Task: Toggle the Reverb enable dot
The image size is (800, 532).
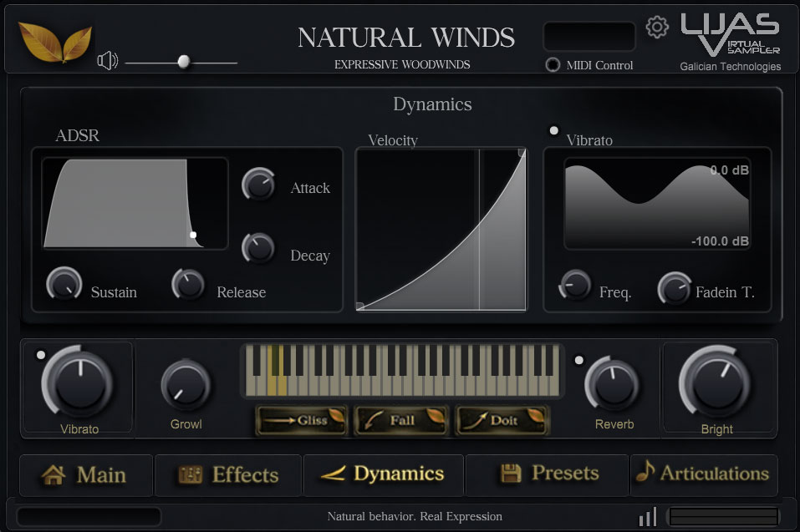Action: coord(578,360)
